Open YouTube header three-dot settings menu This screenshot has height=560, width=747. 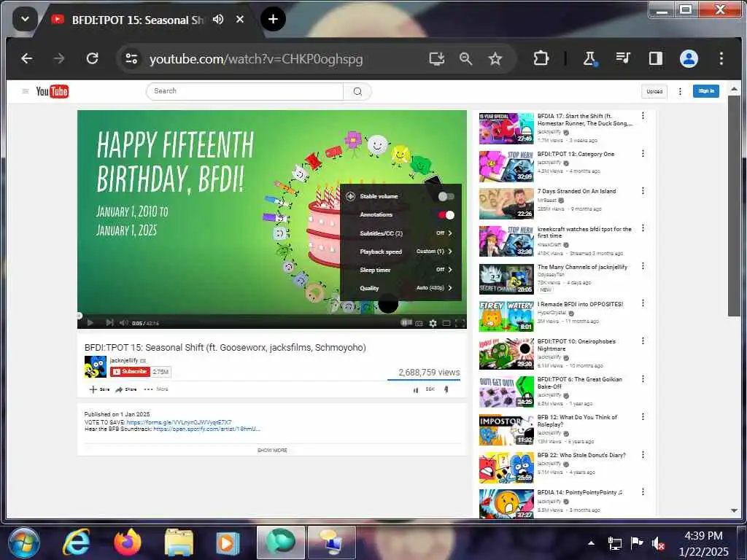pos(680,91)
